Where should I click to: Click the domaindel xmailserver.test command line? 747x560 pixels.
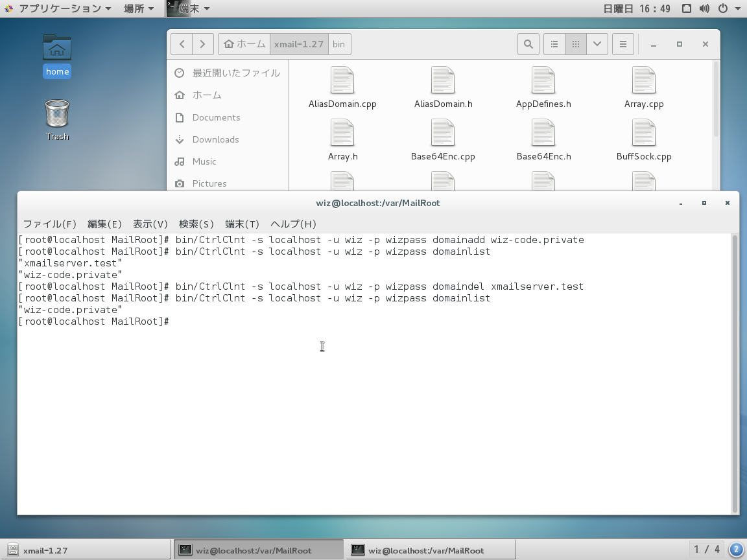point(301,286)
